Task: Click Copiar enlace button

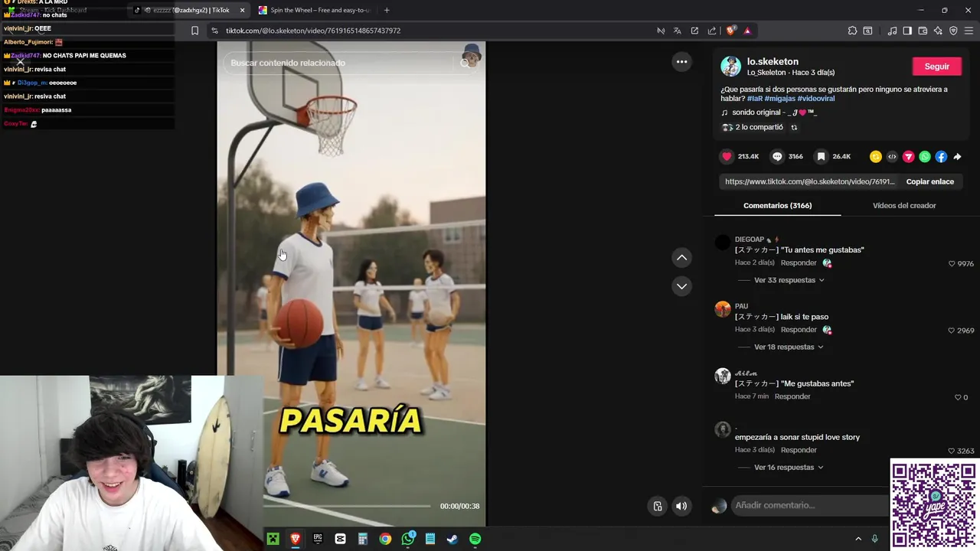Action: click(x=929, y=181)
